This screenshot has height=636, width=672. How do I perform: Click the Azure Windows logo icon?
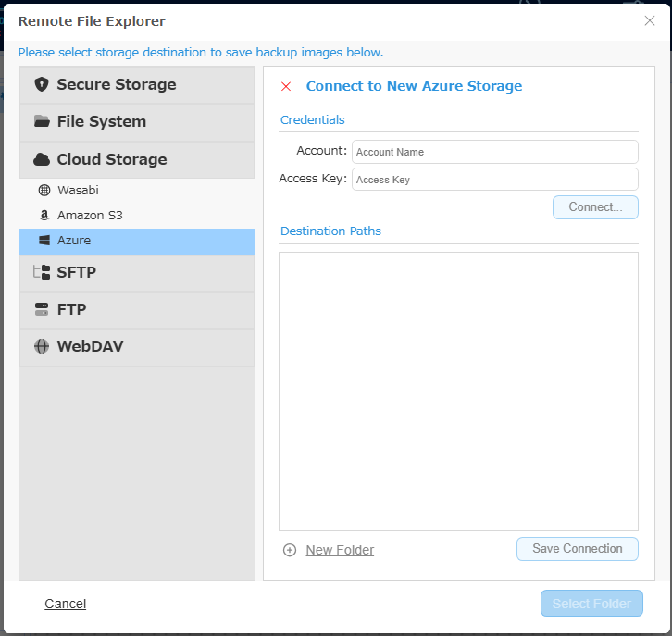click(44, 241)
